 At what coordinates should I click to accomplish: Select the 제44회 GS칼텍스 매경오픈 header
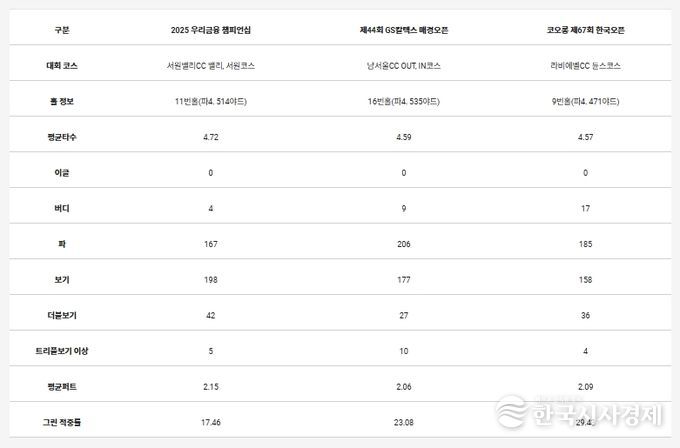[x=404, y=30]
